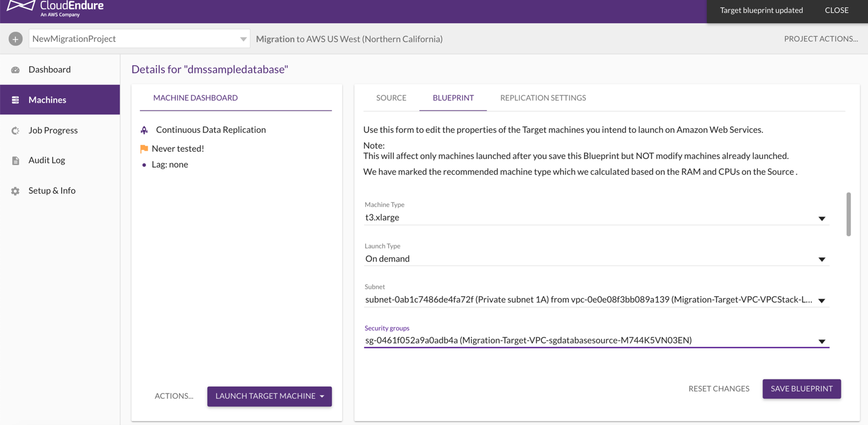
Task: Click the blueprint form vertical scrollbar
Action: 848,214
